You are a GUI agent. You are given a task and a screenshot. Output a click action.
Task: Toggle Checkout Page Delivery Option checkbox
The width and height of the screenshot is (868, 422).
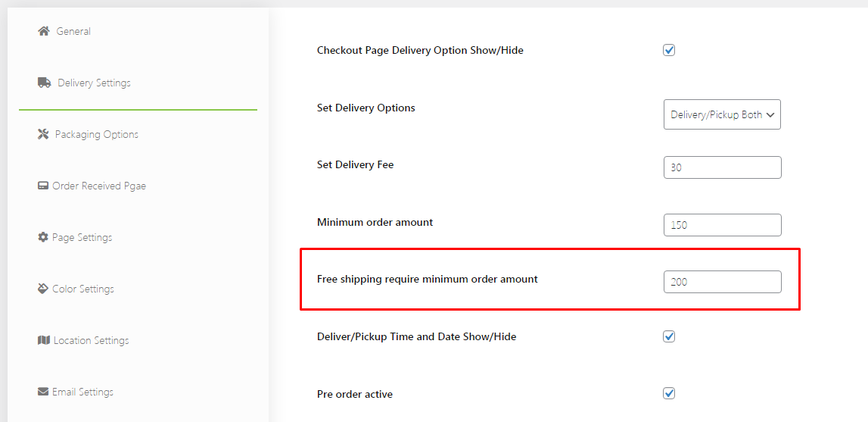tap(669, 51)
